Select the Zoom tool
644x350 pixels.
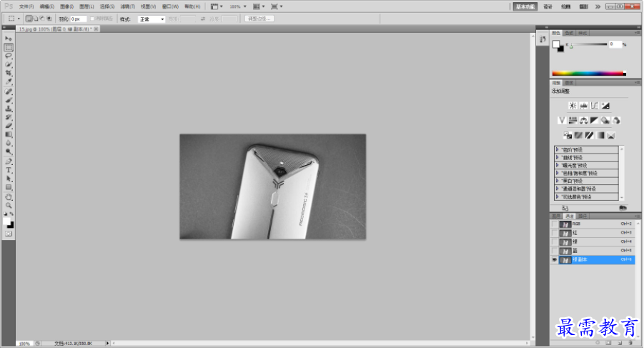click(8, 206)
